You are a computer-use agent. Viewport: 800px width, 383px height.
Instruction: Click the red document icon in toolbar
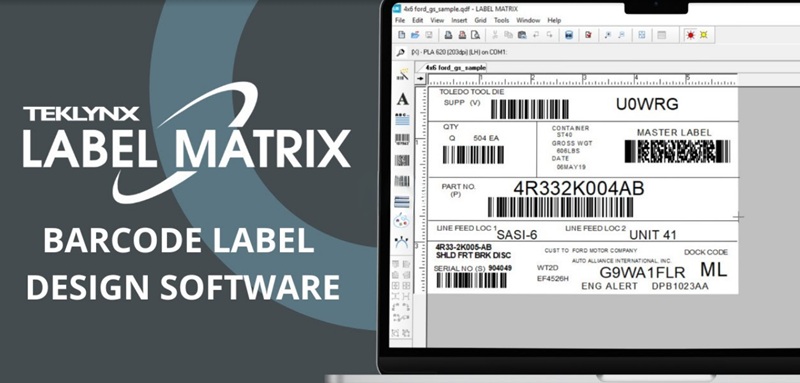pyautogui.click(x=588, y=35)
